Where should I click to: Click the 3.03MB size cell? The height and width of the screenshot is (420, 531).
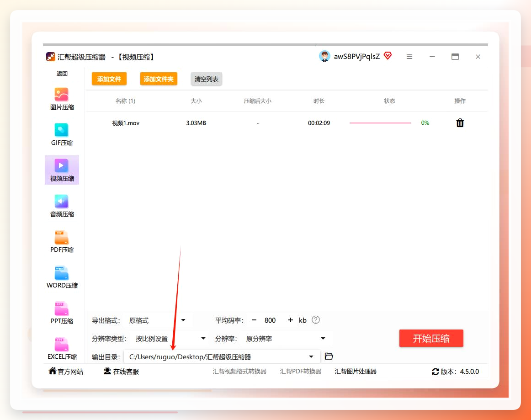(196, 123)
